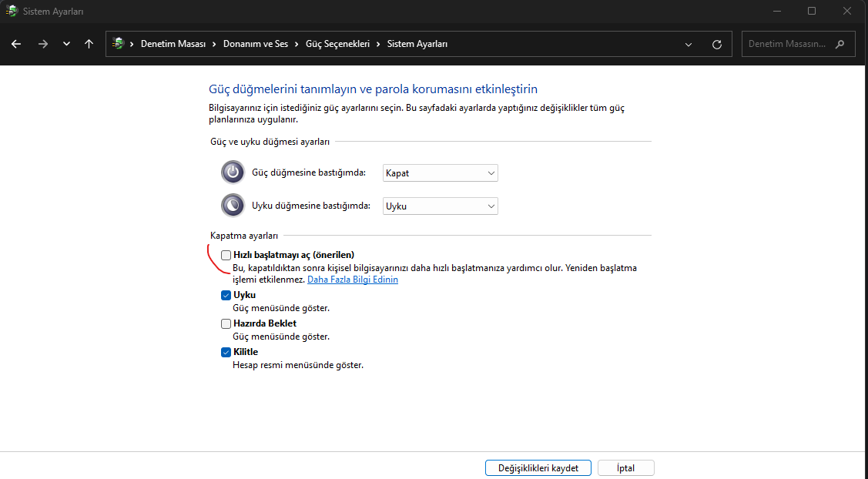Expand the address bar history dropdown

[x=689, y=45]
